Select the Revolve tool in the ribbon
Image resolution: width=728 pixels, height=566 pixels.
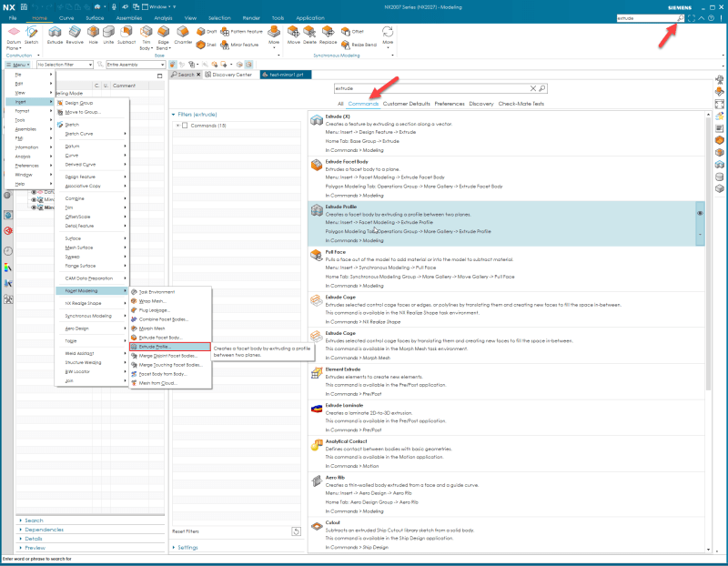[x=75, y=35]
